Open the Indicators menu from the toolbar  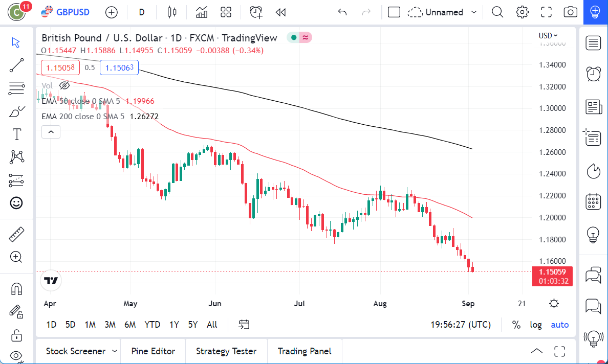point(201,12)
